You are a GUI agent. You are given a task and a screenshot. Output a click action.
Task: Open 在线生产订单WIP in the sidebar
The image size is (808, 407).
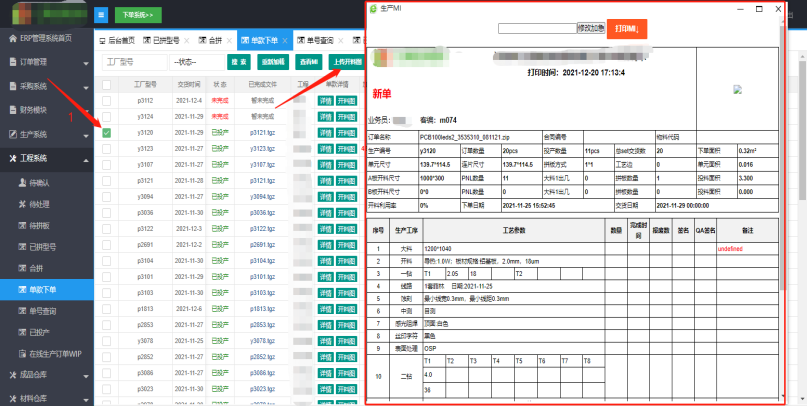pos(56,354)
